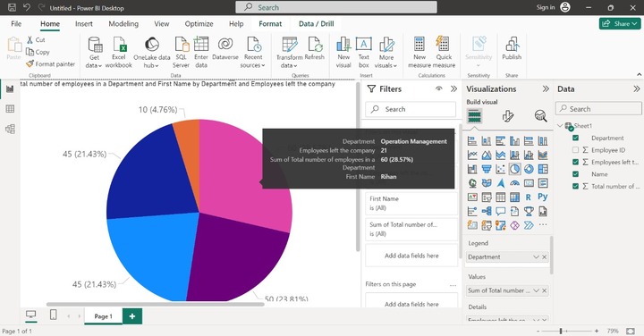Toggle the Filters pane eye icon

438,88
